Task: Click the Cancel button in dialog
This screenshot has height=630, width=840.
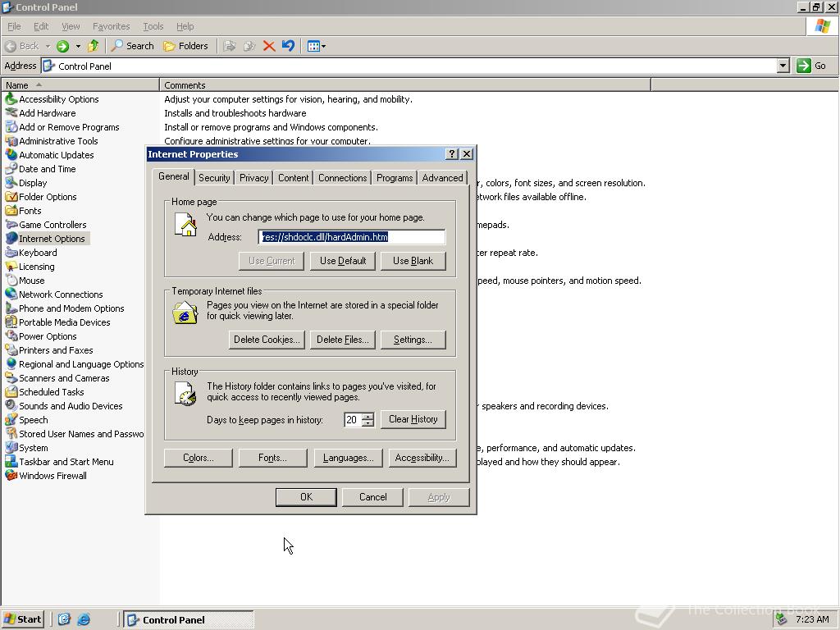Action: pyautogui.click(x=373, y=497)
